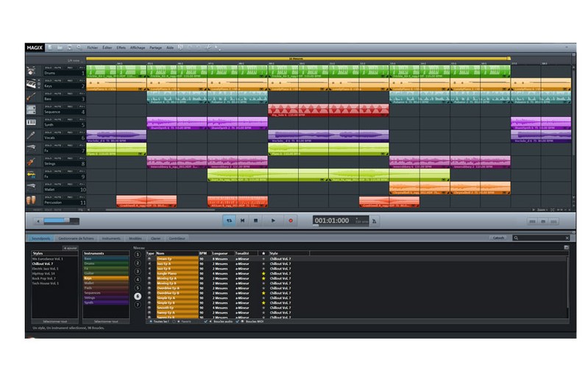Click the wrench tool icon in toolbar
This screenshot has height=388, width=588.
[x=208, y=47]
